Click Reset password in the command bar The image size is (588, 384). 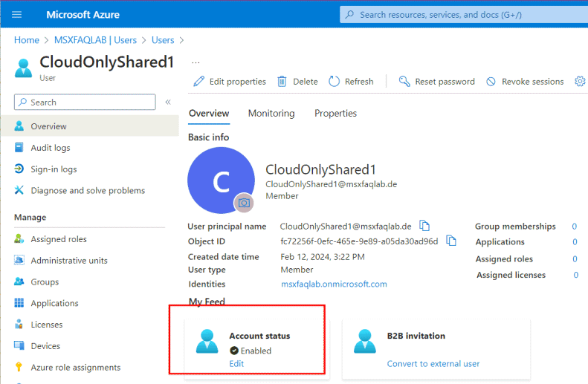click(445, 82)
